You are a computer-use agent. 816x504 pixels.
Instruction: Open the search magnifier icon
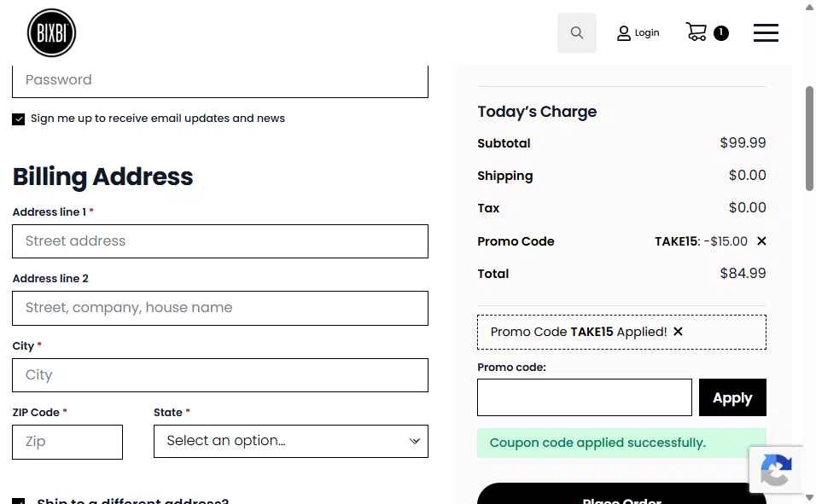577,32
